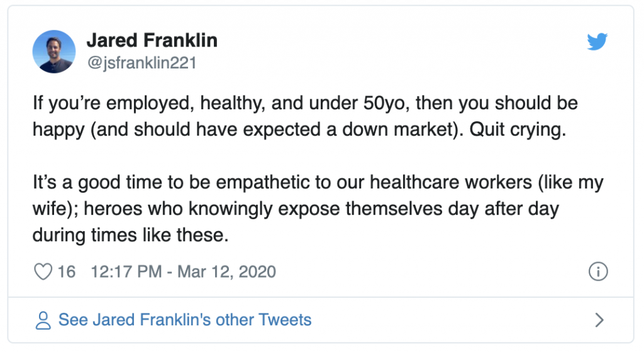Click the Jared Franklin display name
The image size is (644, 353).
tap(152, 41)
